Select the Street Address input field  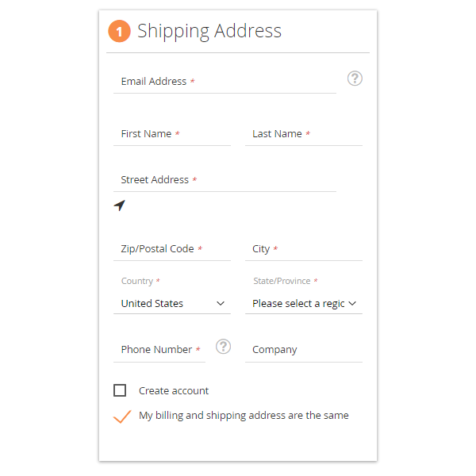pyautogui.click(x=225, y=180)
